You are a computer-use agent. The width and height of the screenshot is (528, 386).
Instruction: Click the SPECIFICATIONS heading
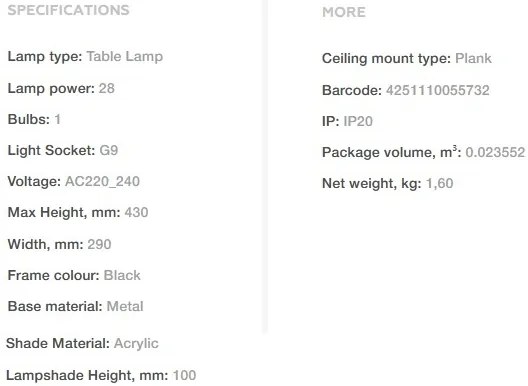[69, 10]
